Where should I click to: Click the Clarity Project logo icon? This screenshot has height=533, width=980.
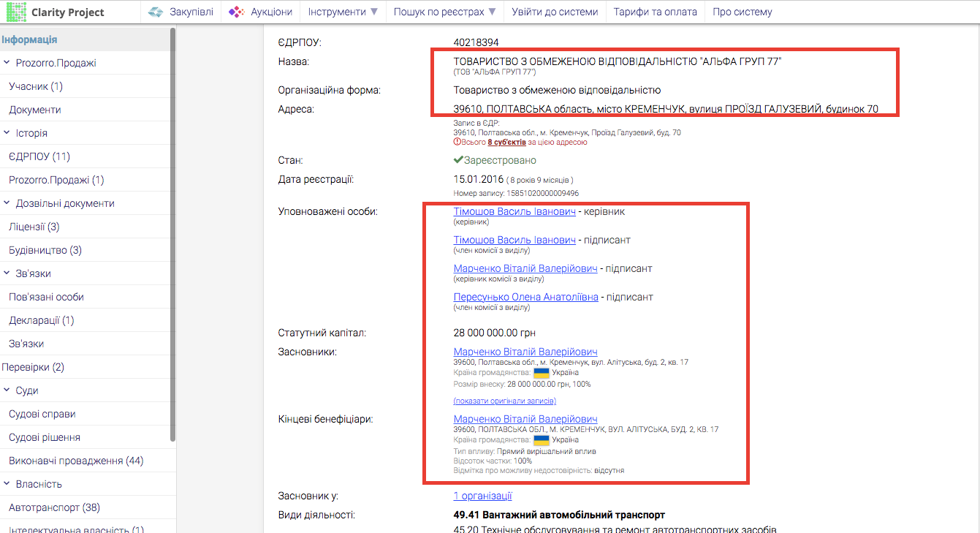[x=17, y=12]
